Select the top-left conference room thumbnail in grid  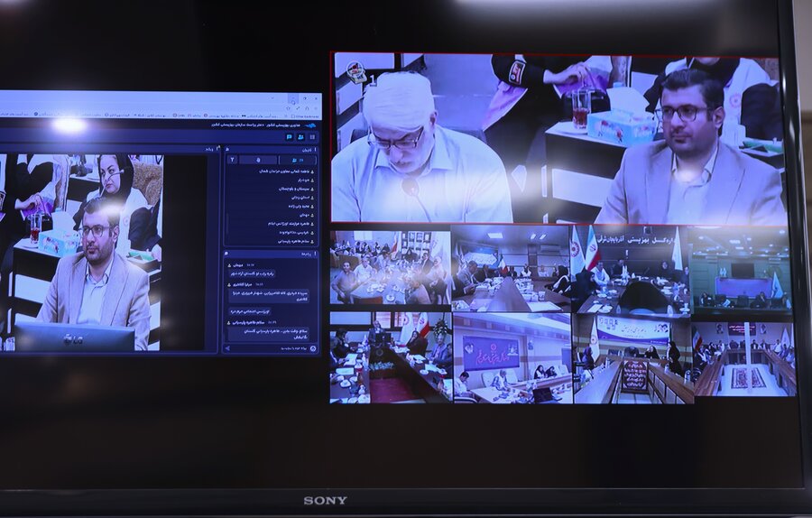tap(390, 268)
